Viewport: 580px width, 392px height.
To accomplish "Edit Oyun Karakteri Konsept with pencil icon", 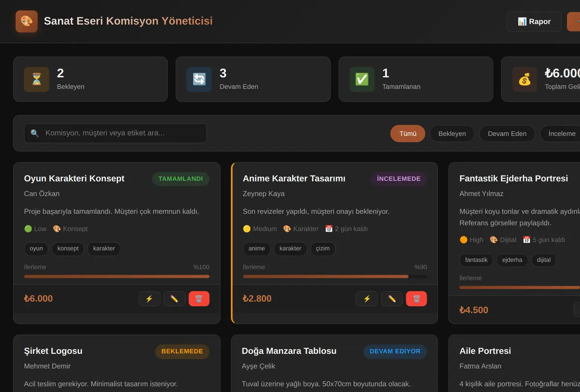I will coord(174,299).
